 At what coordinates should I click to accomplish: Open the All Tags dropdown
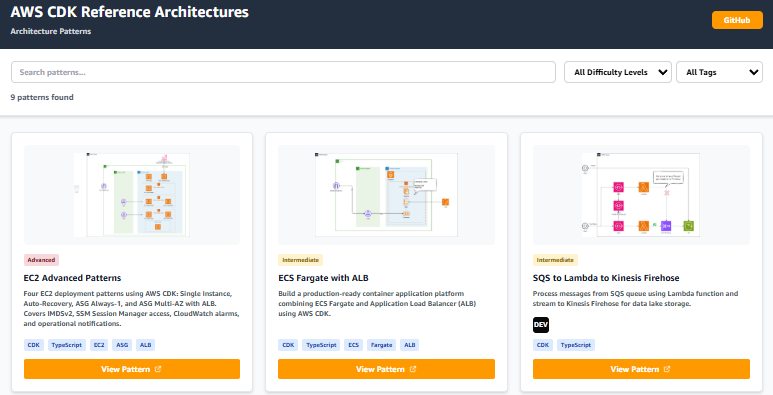pos(719,72)
